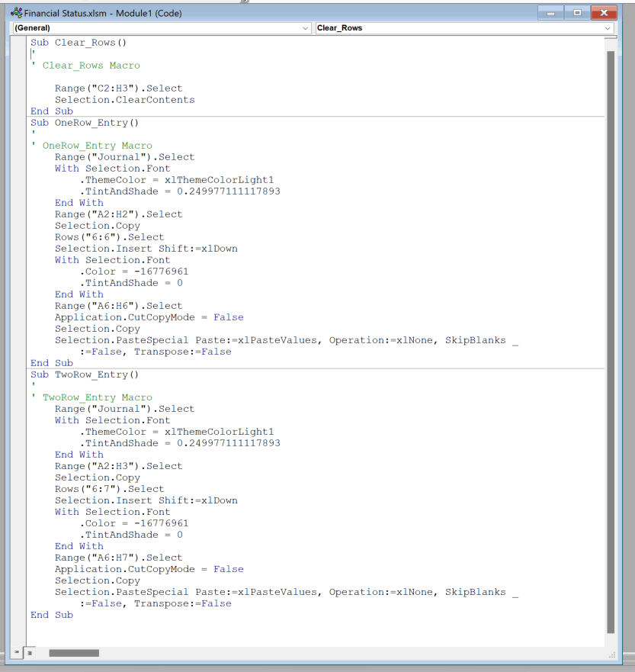635x672 pixels.
Task: Click the line Range("C2:H3").Select
Action: [119, 88]
